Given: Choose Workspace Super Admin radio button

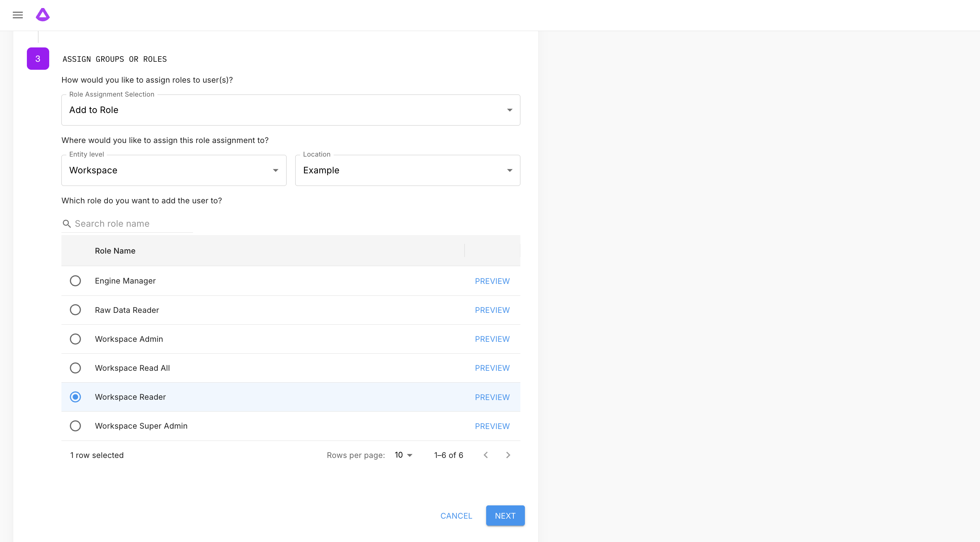Looking at the screenshot, I should 75,426.
